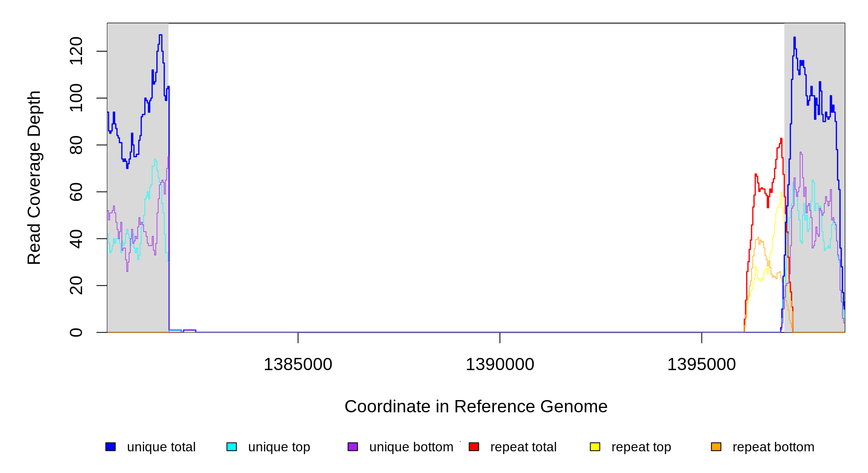Click the yellow 'repeat top' legend swatch
This screenshot has height=473, width=868.
pos(595,447)
